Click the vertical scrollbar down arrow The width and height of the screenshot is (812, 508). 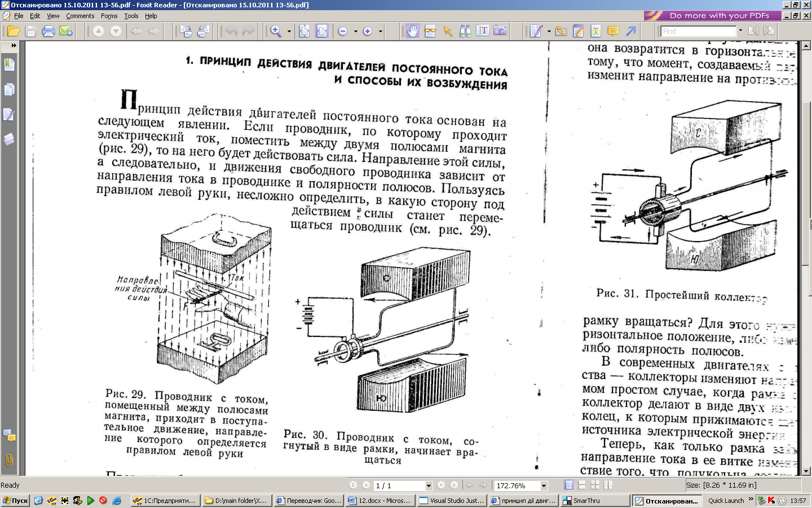(x=806, y=471)
